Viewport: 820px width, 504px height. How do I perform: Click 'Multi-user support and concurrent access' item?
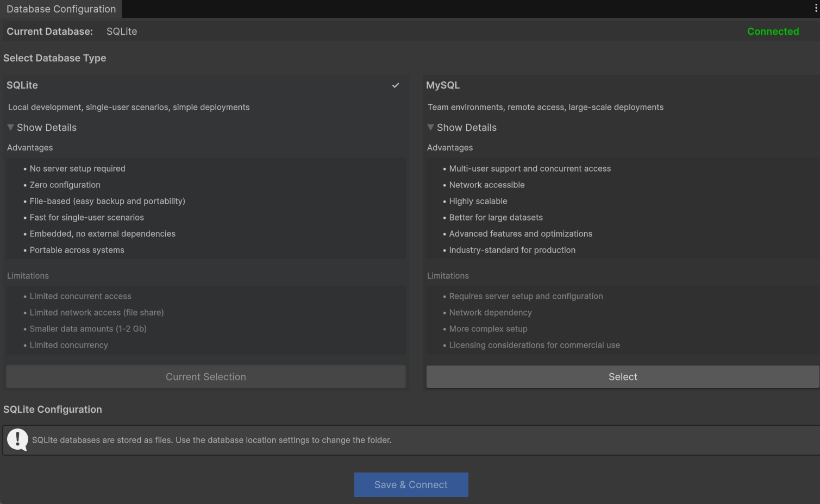coord(530,169)
